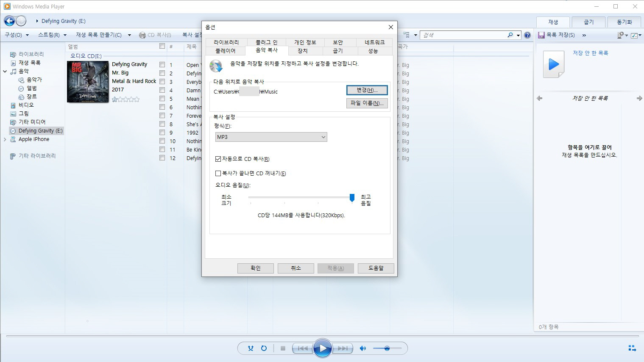
Task: Select 재생 목록 in the sidebar
Action: coord(29,63)
